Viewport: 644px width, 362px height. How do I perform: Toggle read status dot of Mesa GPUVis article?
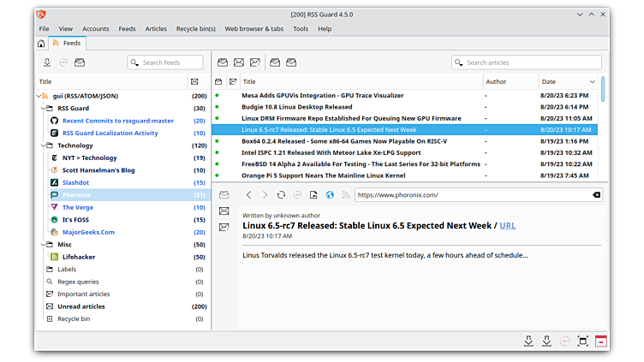(218, 95)
